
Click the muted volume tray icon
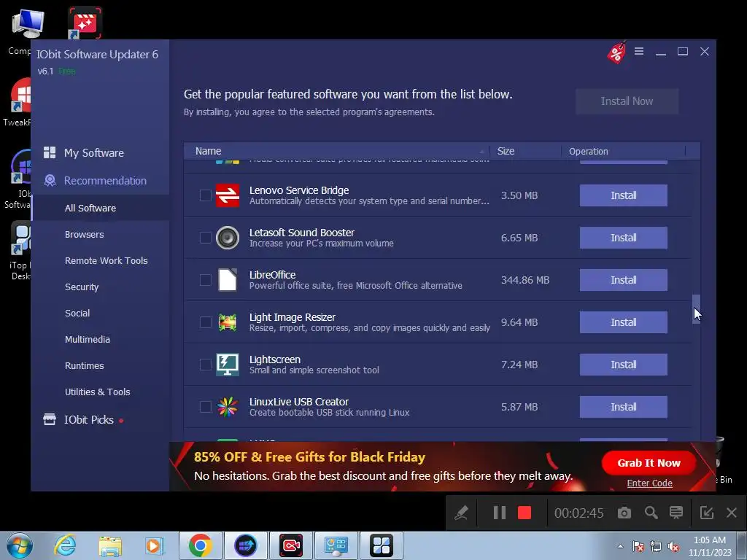pos(673,547)
